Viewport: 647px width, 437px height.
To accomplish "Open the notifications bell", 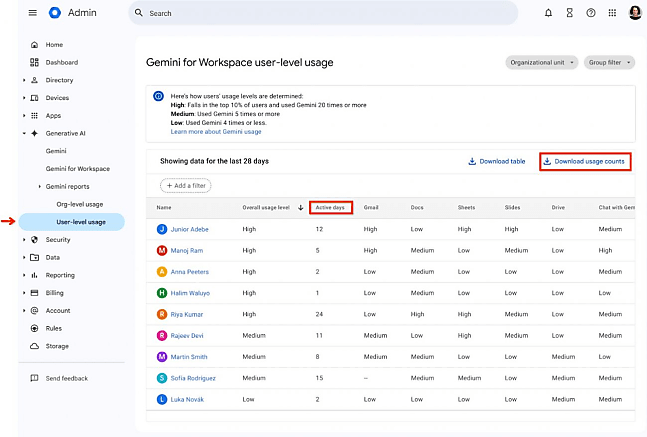I will pos(548,13).
